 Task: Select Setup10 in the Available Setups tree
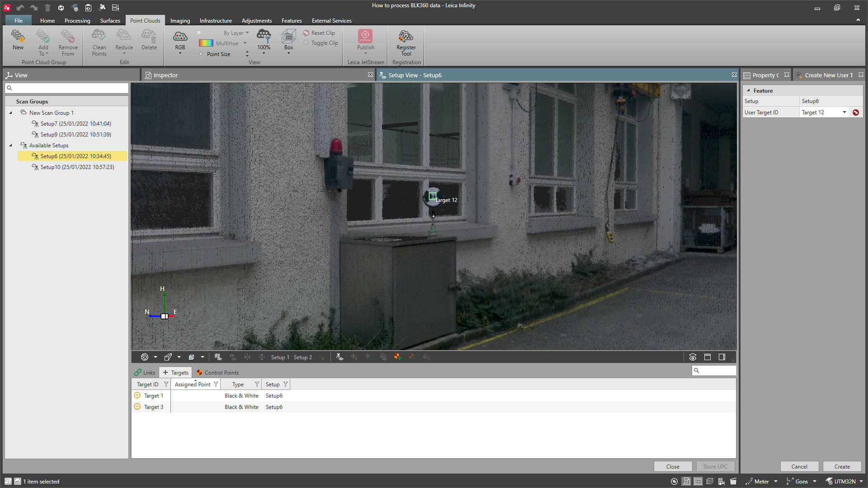pyautogui.click(x=77, y=167)
